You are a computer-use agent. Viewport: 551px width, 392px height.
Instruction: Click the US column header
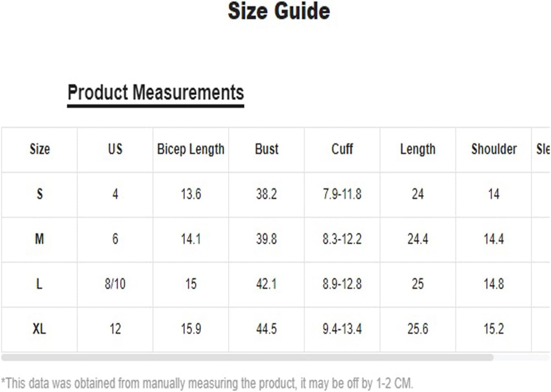click(115, 149)
